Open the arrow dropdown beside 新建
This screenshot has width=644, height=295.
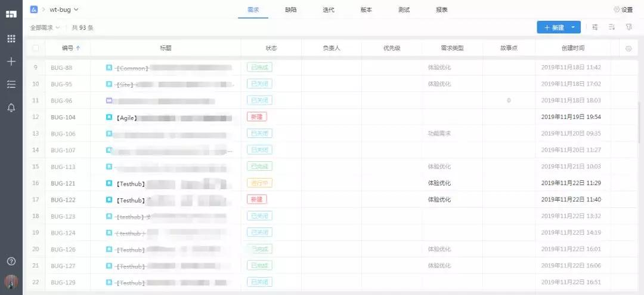(574, 27)
